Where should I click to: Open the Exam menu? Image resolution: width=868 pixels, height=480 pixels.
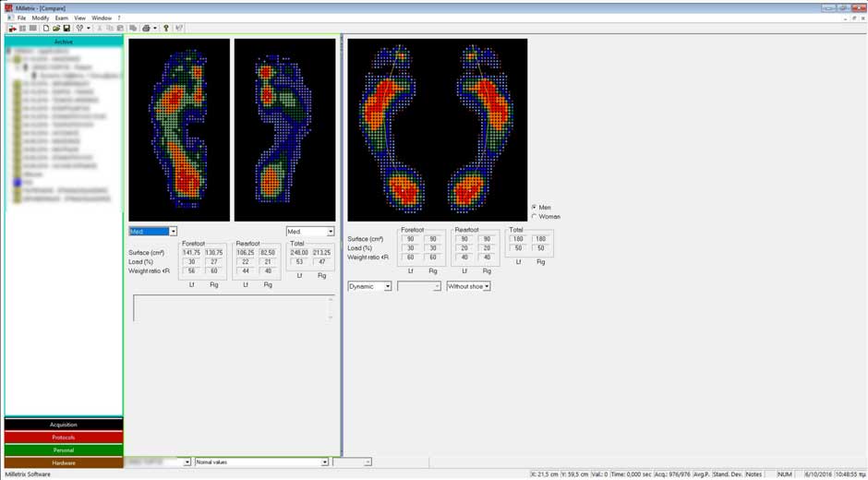[x=61, y=18]
